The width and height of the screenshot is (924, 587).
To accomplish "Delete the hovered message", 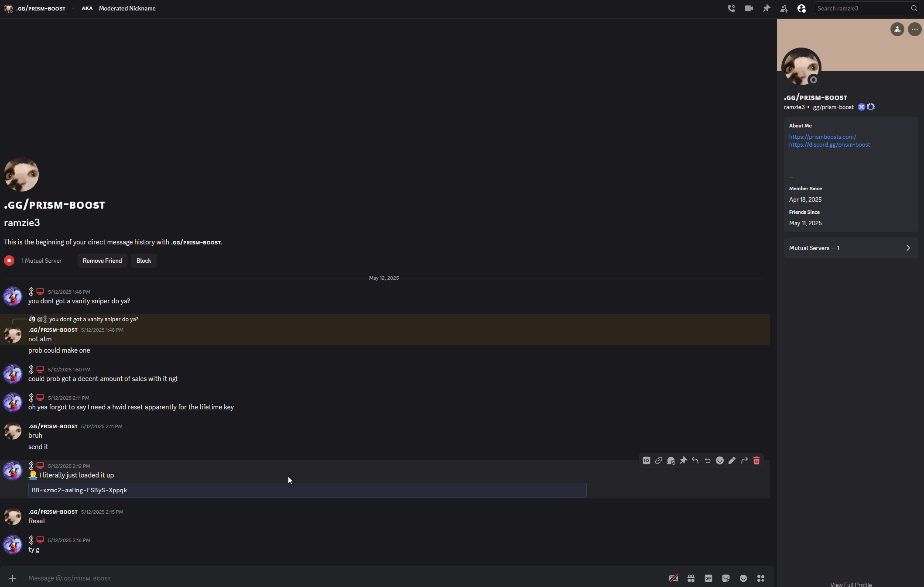I will point(756,460).
